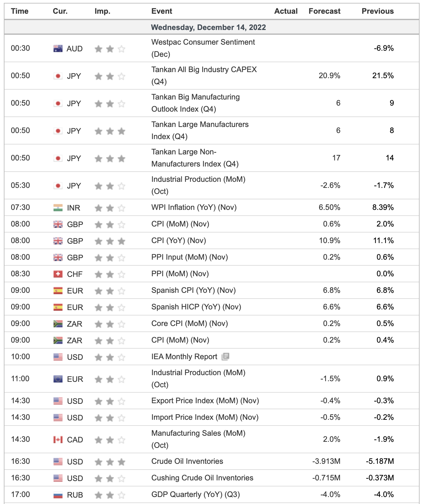Click the Australian flag beside AUD

click(58, 48)
